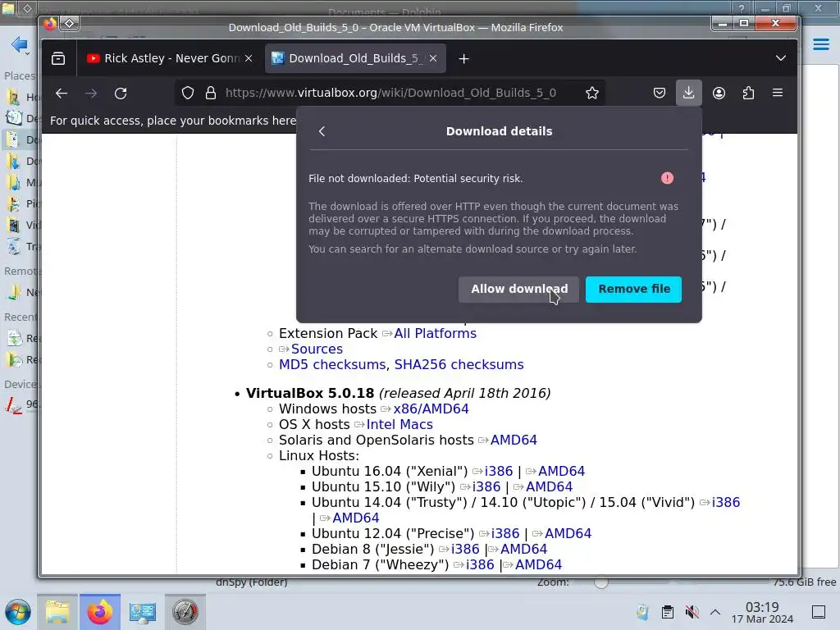Open Extensions puzzle icon
Image resolution: width=840 pixels, height=630 pixels.
748,94
